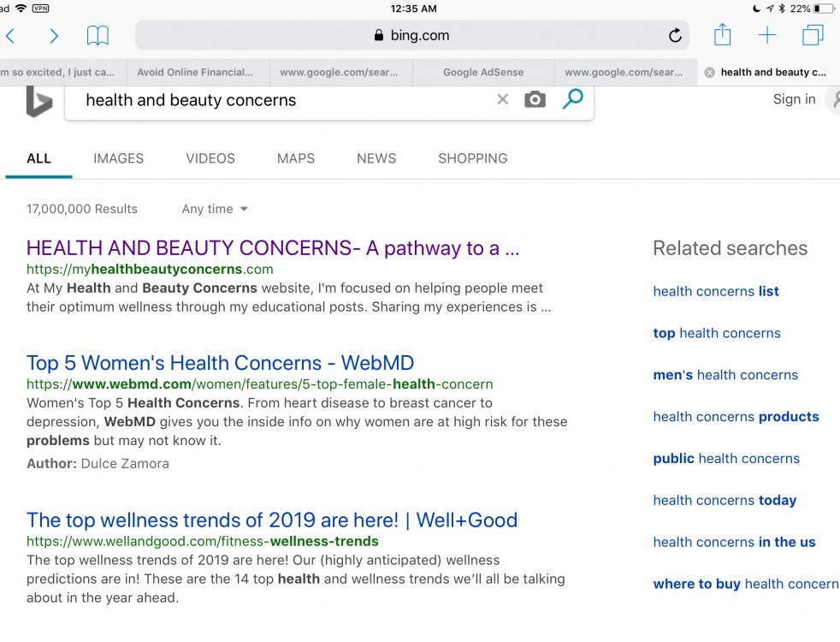Tap the lock icon in address bar
840x642 pixels.
pos(379,35)
